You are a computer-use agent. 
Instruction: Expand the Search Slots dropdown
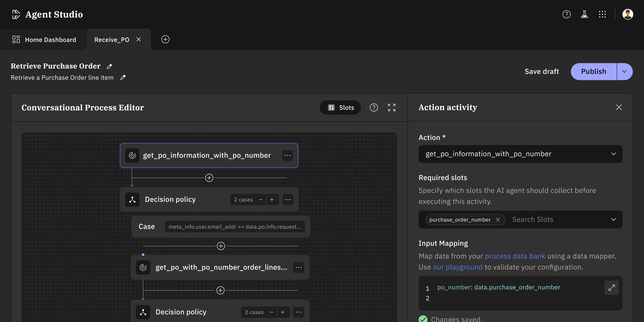[613, 220]
